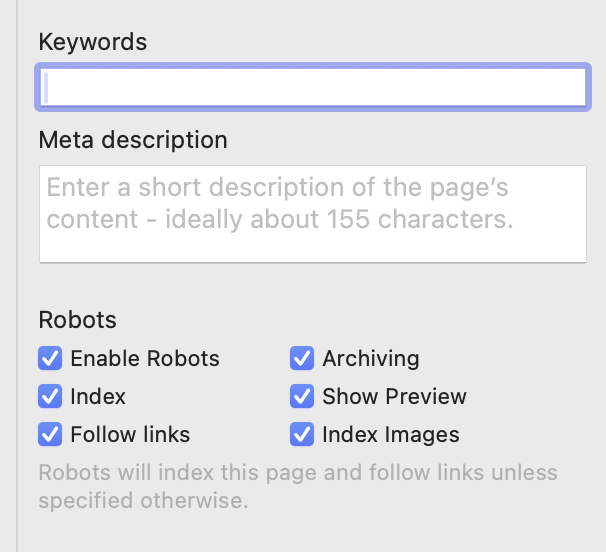Click the Robots section heading
The width and height of the screenshot is (606, 552).
click(x=77, y=320)
